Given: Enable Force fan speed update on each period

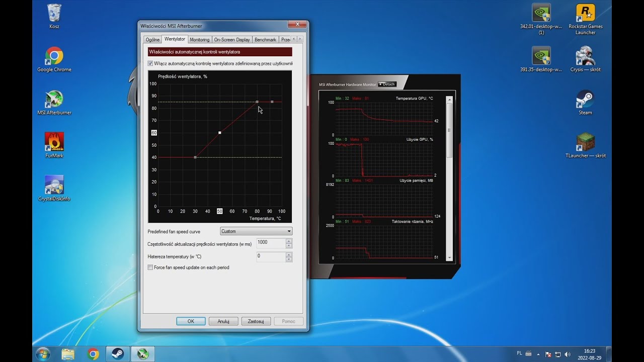Looking at the screenshot, I should coord(150,267).
